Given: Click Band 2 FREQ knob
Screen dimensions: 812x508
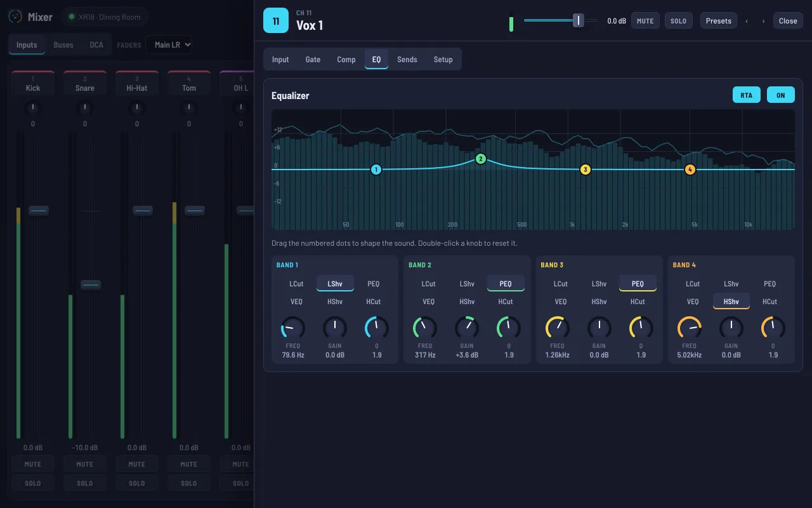Looking at the screenshot, I should pyautogui.click(x=425, y=328).
